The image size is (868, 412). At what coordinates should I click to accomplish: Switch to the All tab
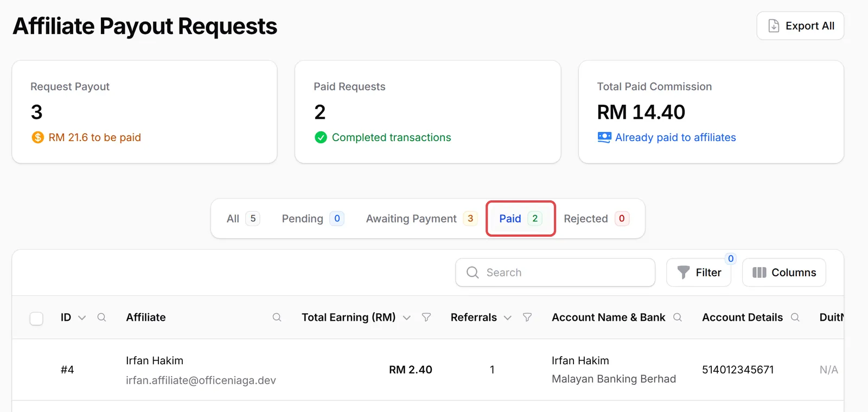(242, 218)
